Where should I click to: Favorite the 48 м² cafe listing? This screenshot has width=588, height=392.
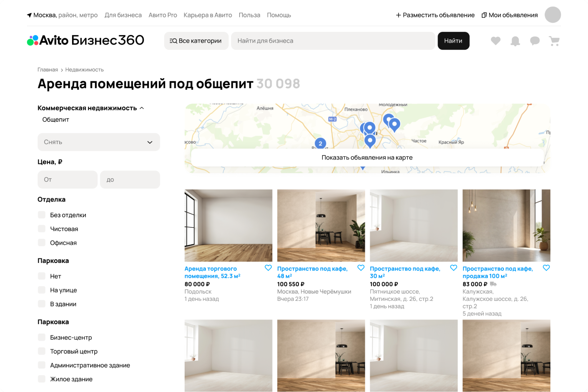coord(361,268)
